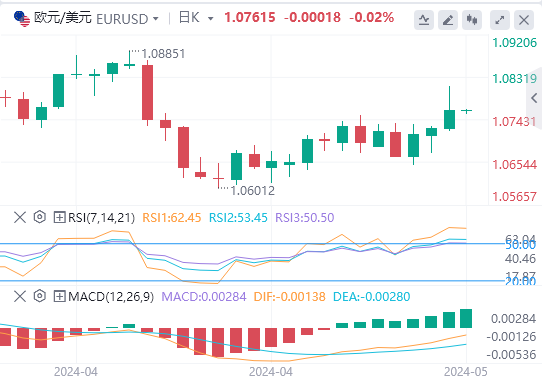Open the indicator line chart tool
Image resolution: width=542 pixels, height=385 pixels.
tap(424, 20)
